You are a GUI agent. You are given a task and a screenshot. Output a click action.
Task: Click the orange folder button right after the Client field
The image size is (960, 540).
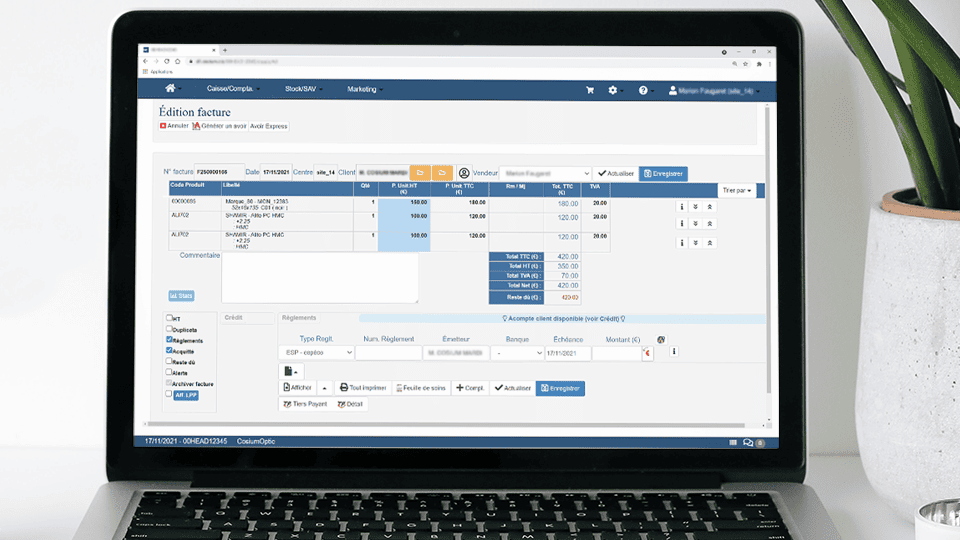420,173
